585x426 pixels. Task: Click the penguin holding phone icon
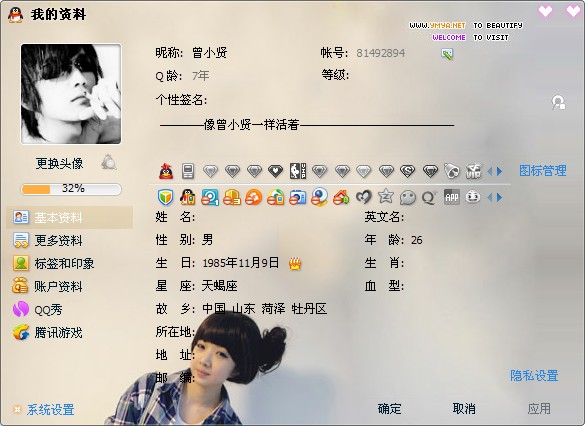188,197
